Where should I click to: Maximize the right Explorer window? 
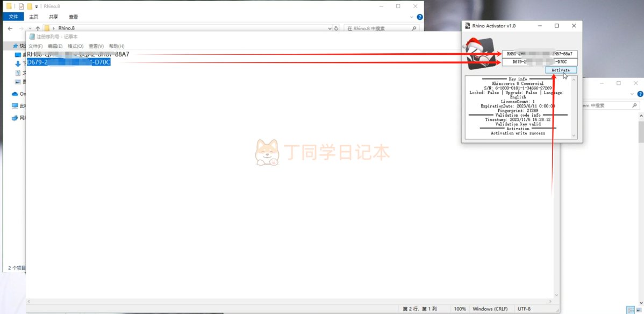619,83
